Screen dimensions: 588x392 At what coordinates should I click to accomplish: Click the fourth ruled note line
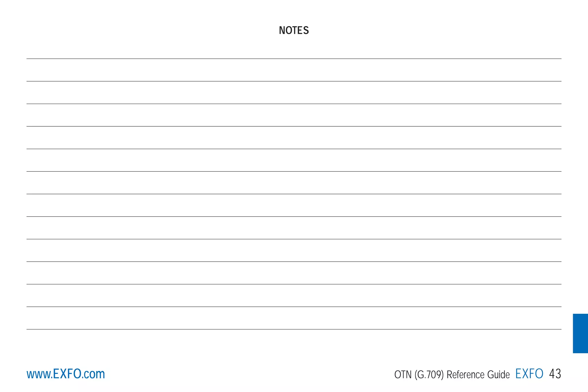click(x=294, y=126)
